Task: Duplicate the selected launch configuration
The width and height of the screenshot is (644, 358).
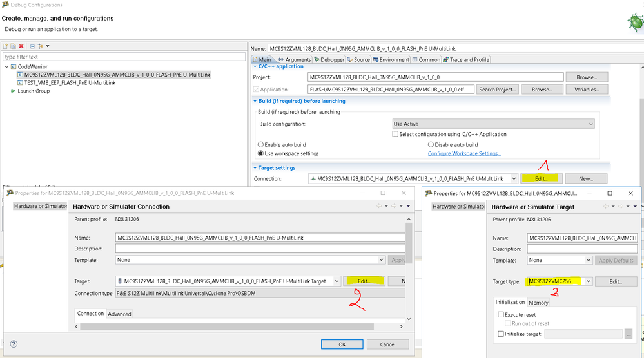Action: [13, 46]
